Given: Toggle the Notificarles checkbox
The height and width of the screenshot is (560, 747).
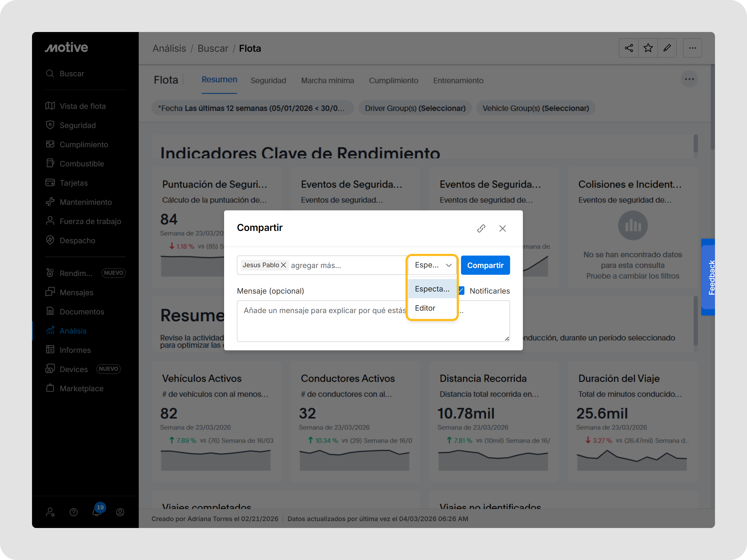Looking at the screenshot, I should (x=462, y=291).
